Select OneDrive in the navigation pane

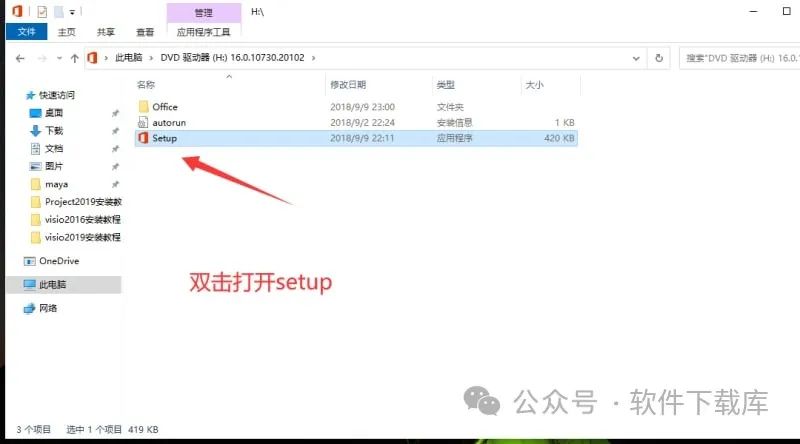click(59, 261)
